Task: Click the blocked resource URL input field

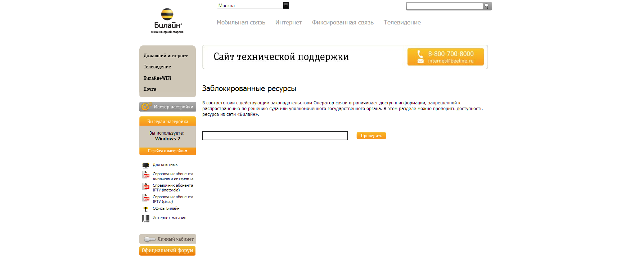Action: [275, 136]
